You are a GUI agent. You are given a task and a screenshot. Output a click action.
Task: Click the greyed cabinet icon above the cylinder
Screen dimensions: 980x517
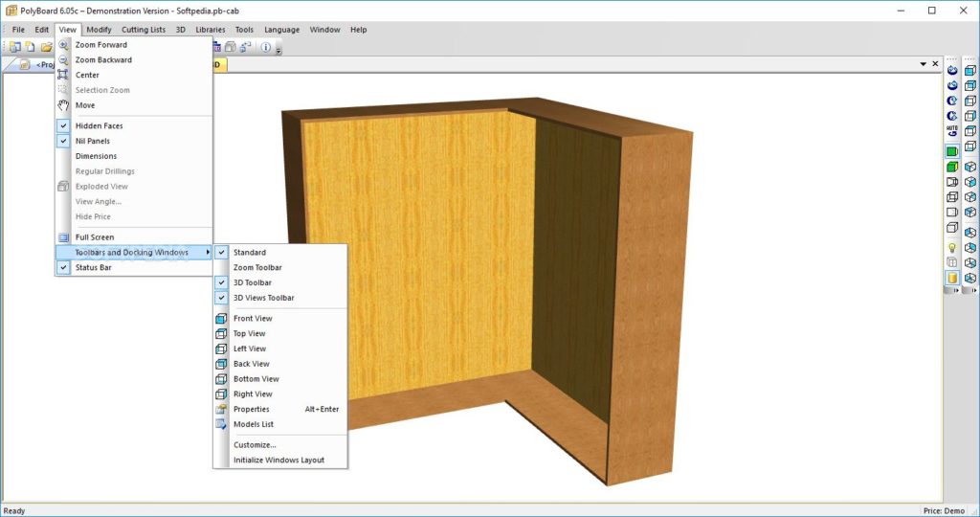tap(952, 262)
